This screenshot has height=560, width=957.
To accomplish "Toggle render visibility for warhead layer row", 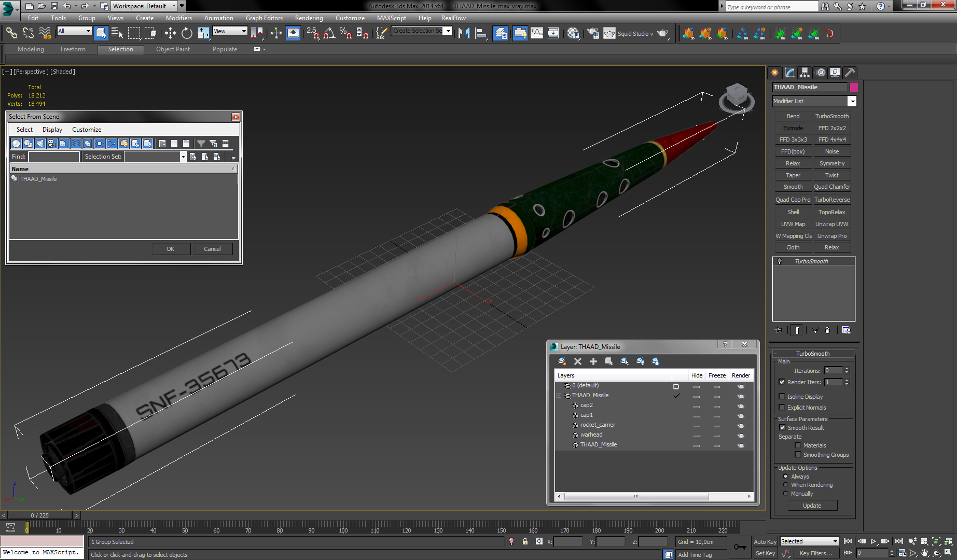I will pyautogui.click(x=741, y=435).
